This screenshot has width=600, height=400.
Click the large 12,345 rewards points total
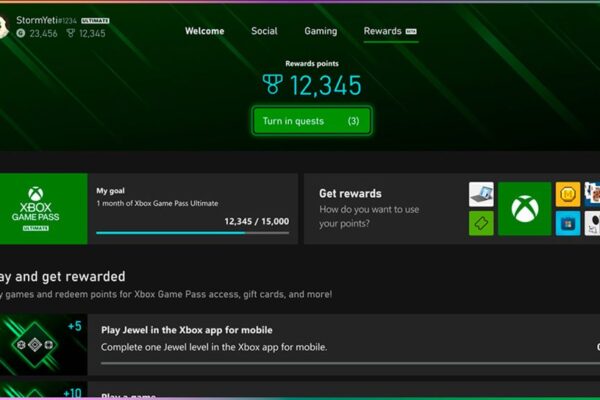click(x=325, y=85)
